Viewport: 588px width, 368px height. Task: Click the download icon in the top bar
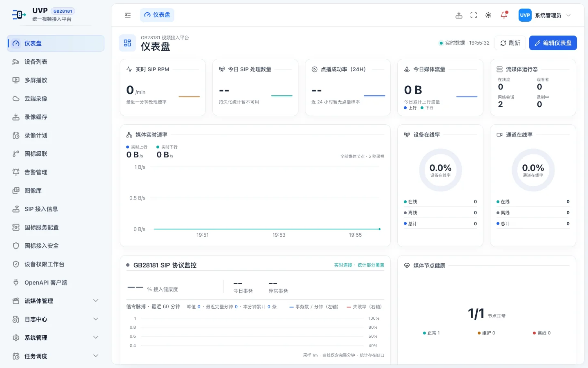459,15
